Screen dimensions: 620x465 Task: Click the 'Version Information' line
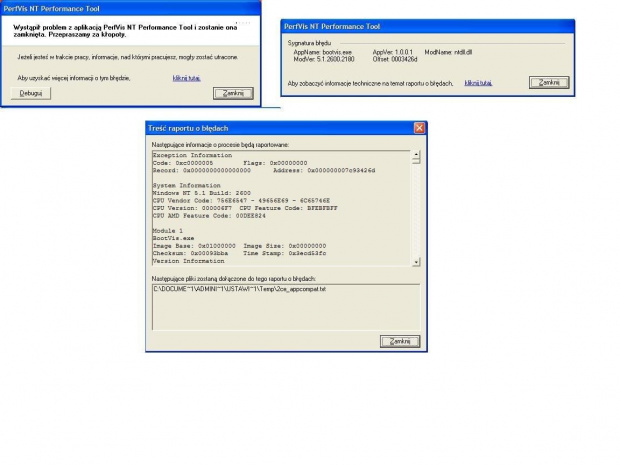coord(189,261)
